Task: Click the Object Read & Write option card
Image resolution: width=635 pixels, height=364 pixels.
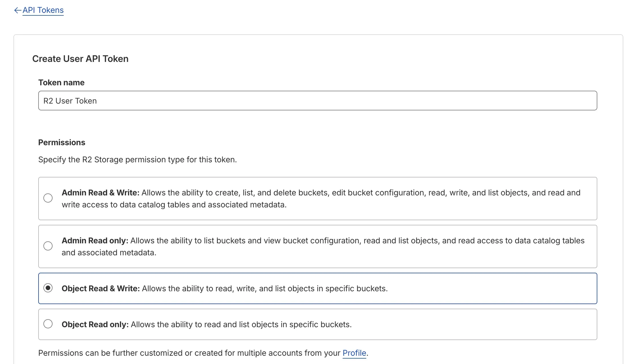Action: [x=317, y=288]
